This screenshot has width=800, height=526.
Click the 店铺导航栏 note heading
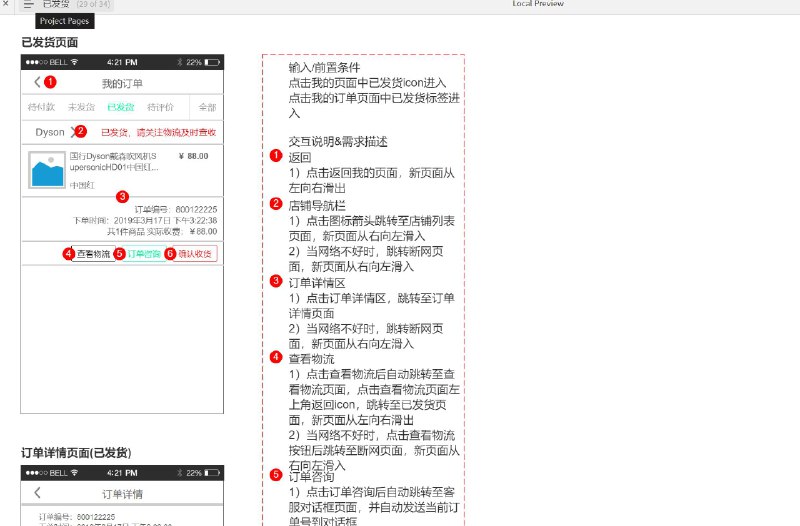click(x=317, y=205)
